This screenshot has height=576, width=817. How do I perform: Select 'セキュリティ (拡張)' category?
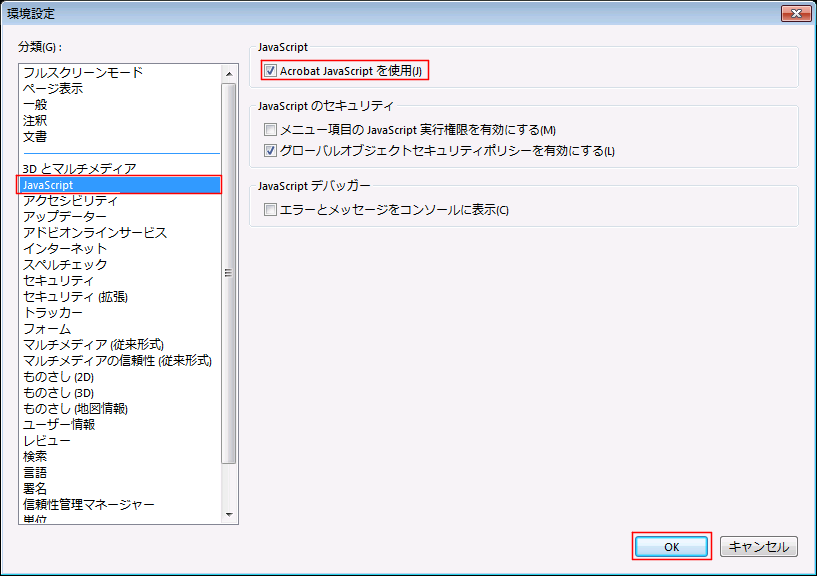(75, 297)
